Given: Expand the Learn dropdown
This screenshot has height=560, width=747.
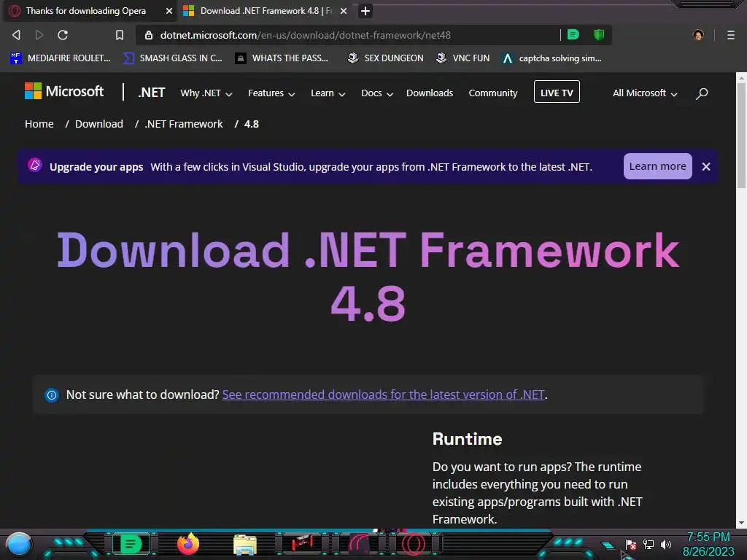Looking at the screenshot, I should [x=328, y=93].
